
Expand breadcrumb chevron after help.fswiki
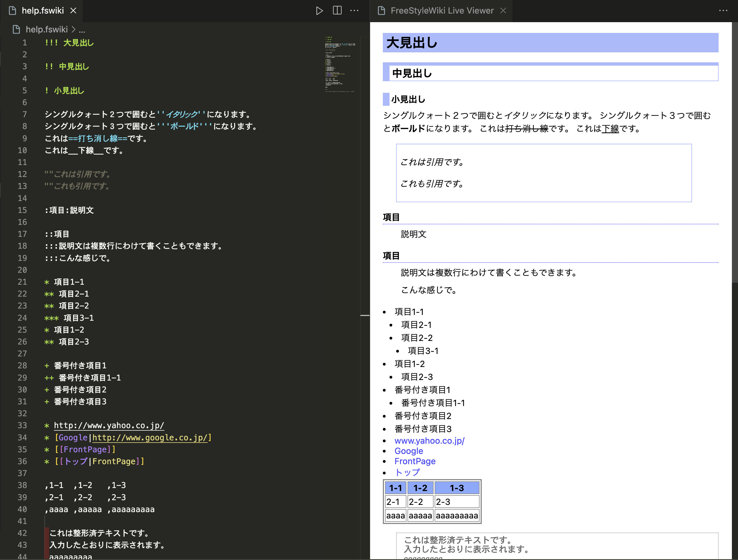(x=73, y=29)
